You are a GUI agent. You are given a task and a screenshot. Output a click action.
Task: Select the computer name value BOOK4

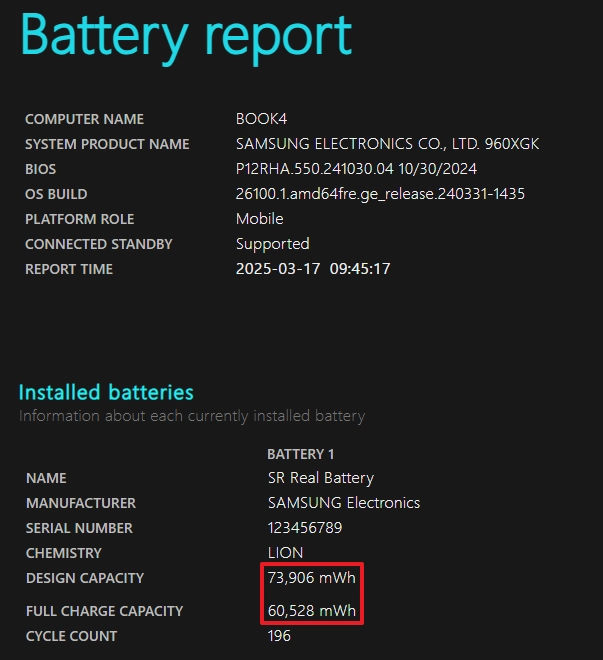pyautogui.click(x=261, y=119)
